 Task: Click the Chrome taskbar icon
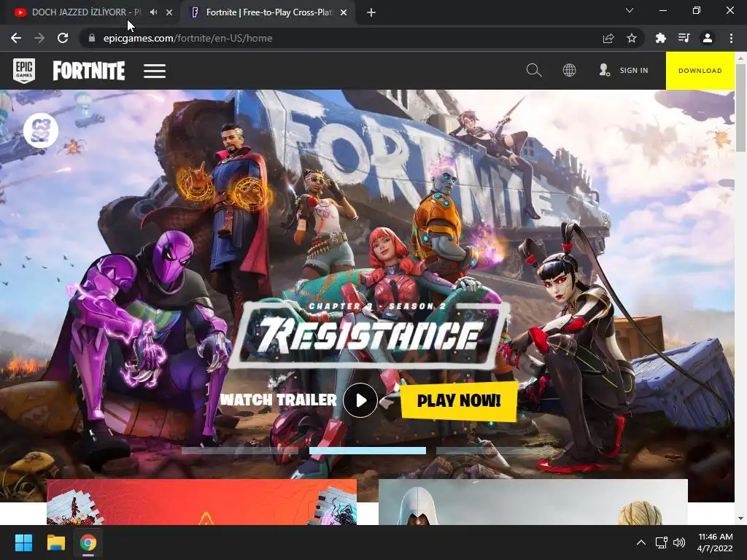pos(88,542)
